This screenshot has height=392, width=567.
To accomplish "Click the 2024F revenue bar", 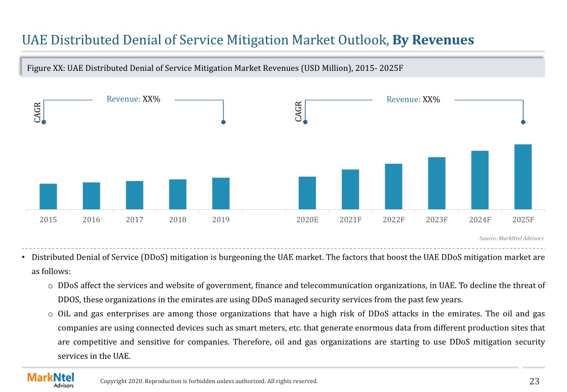I will (480, 180).
